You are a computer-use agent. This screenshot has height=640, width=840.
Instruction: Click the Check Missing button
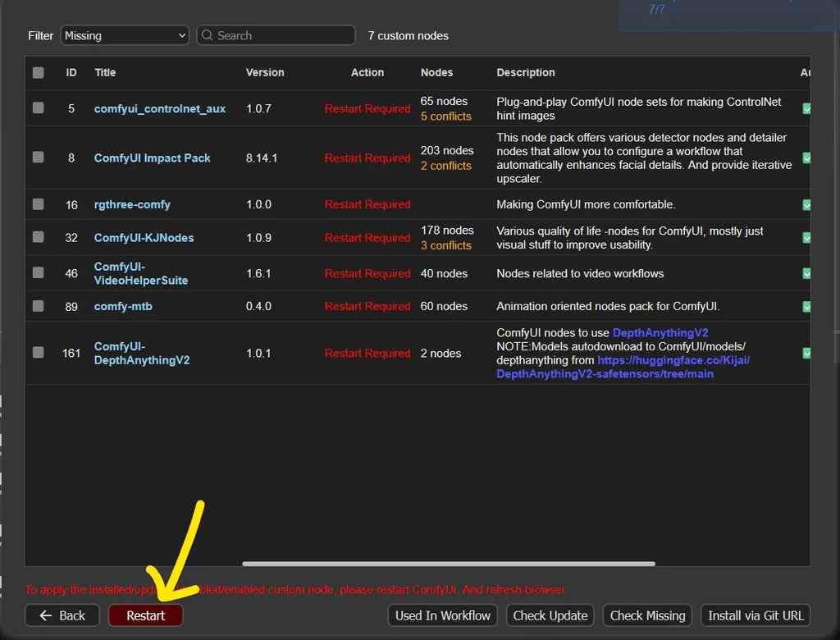pos(647,615)
